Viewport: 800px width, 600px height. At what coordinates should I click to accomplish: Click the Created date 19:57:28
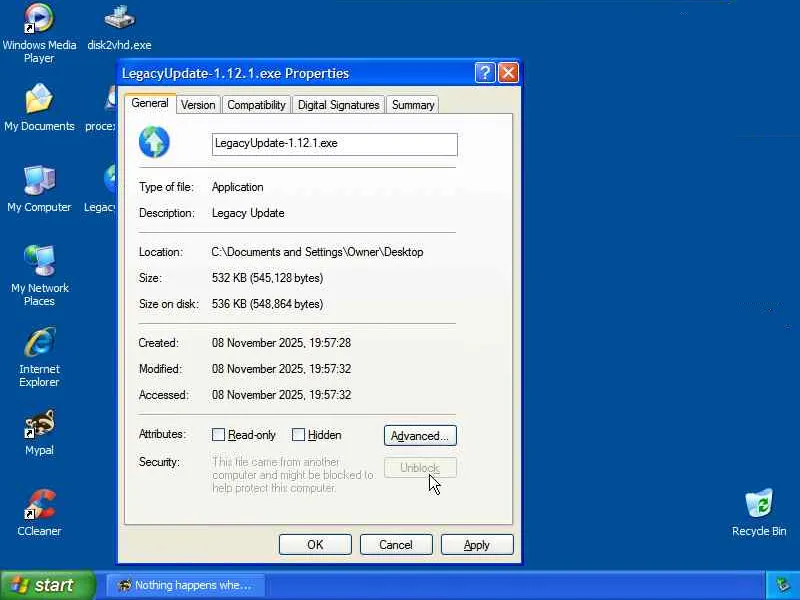point(282,343)
